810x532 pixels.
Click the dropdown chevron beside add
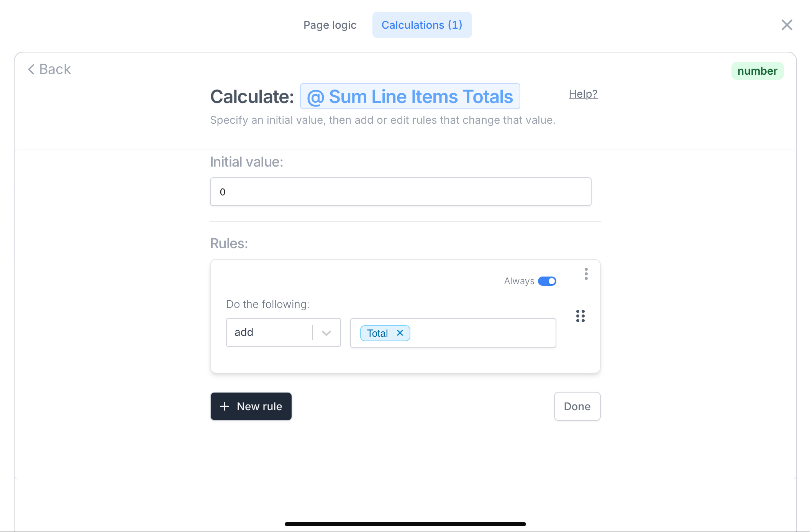click(x=326, y=333)
